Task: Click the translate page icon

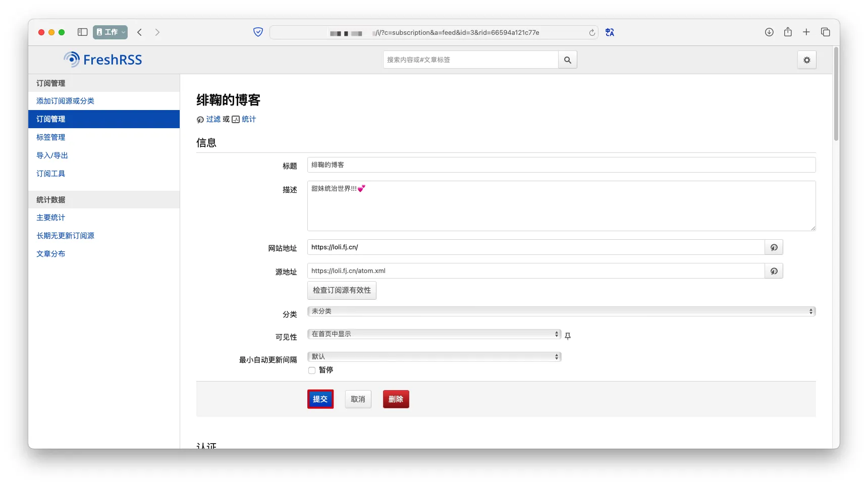Action: [610, 32]
